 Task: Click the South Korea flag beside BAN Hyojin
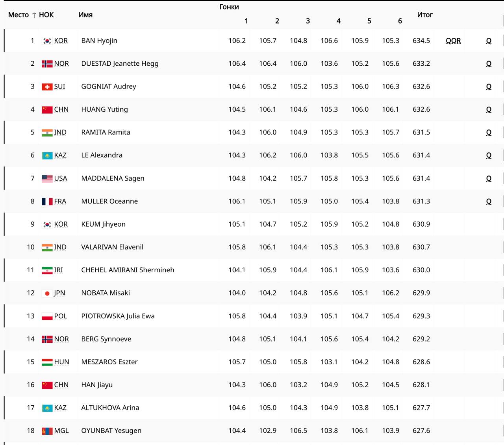(47, 41)
